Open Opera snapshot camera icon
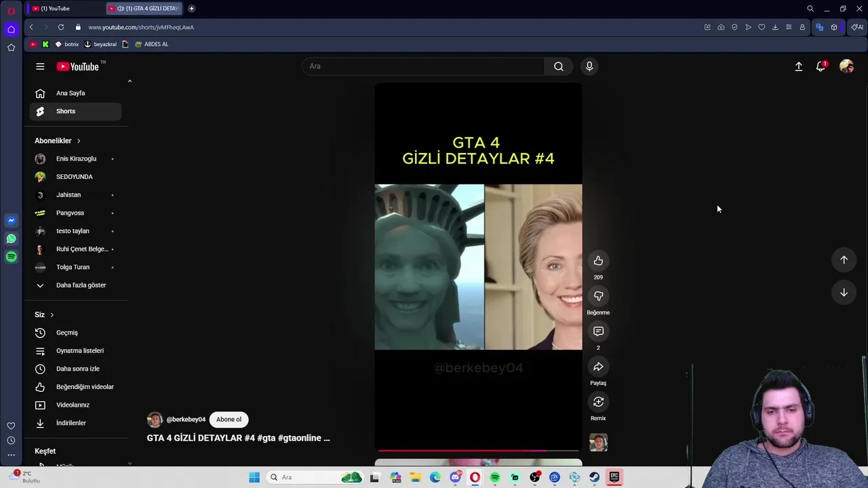Screen dimensions: 868x488 click(721, 27)
